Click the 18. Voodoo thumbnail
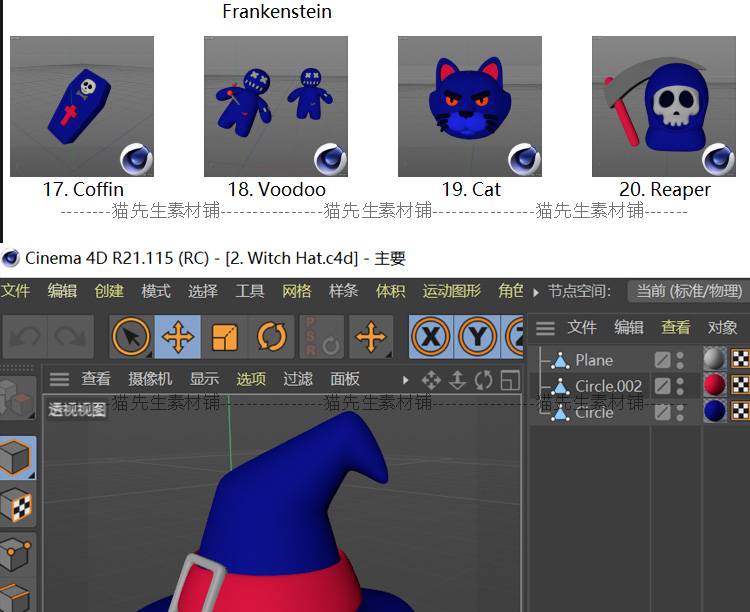Screen dimensions: 750x612 276,106
